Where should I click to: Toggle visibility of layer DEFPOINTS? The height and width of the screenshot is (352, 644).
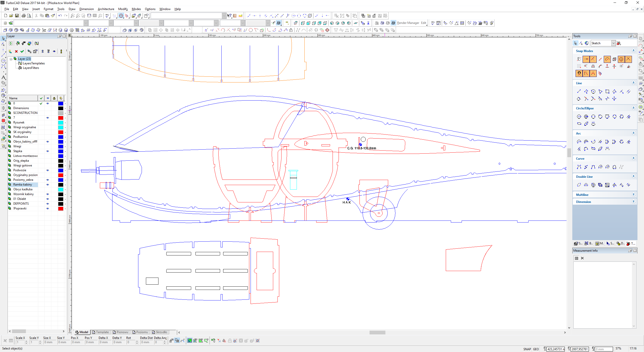click(48, 204)
